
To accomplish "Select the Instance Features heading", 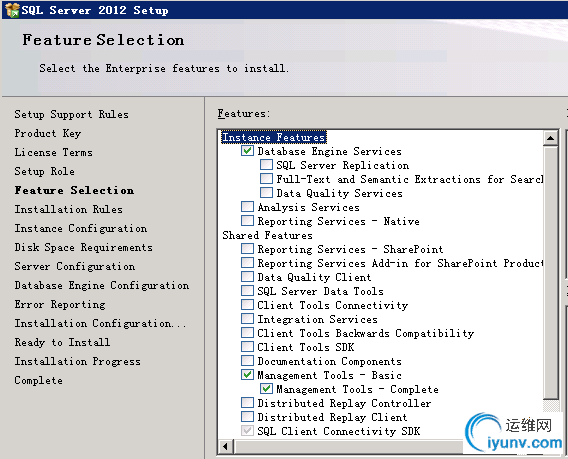I will (x=274, y=137).
